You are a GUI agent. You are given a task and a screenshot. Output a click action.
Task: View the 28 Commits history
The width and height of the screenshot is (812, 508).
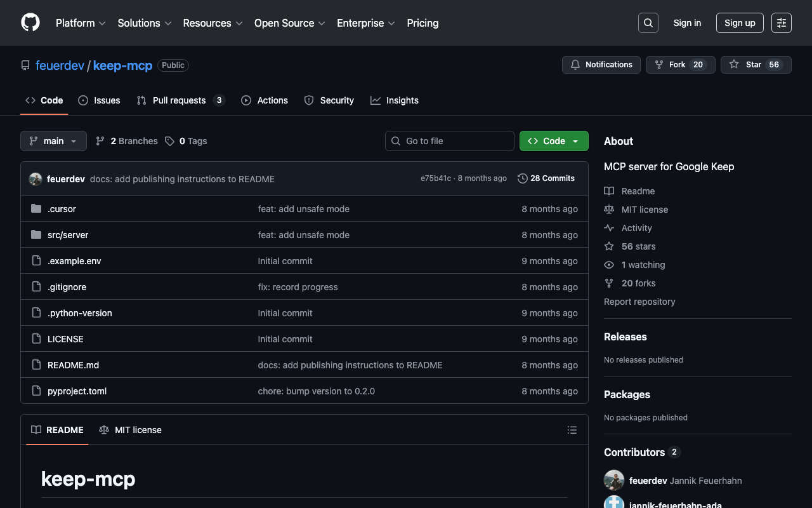click(x=546, y=178)
